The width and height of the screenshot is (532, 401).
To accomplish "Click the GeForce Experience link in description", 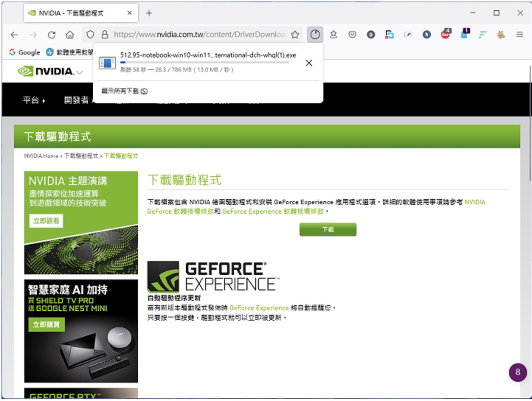I will click(x=259, y=308).
